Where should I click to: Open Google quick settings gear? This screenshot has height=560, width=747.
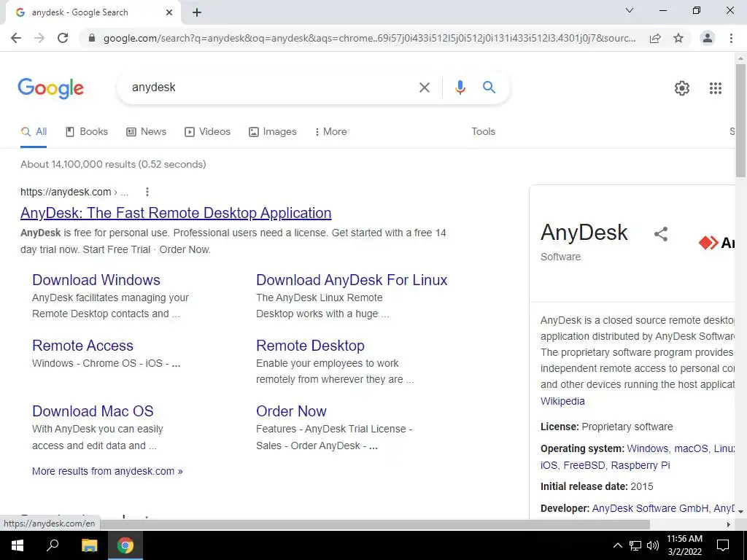[682, 88]
